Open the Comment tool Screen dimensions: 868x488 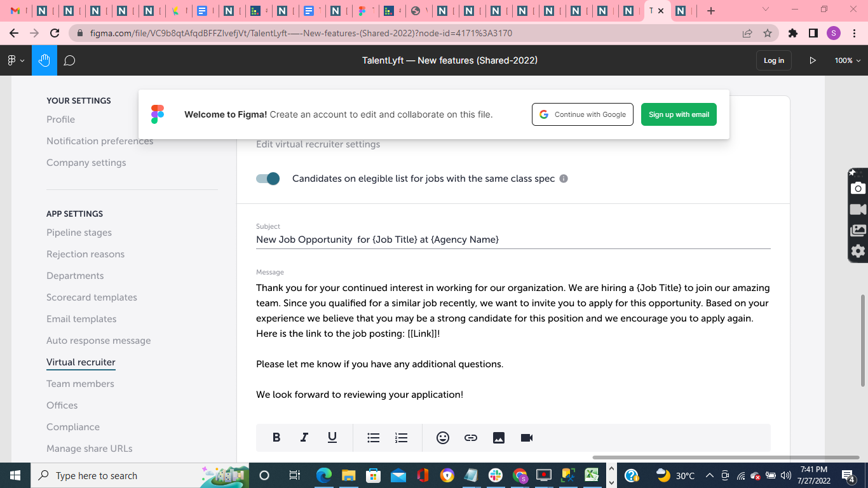69,60
